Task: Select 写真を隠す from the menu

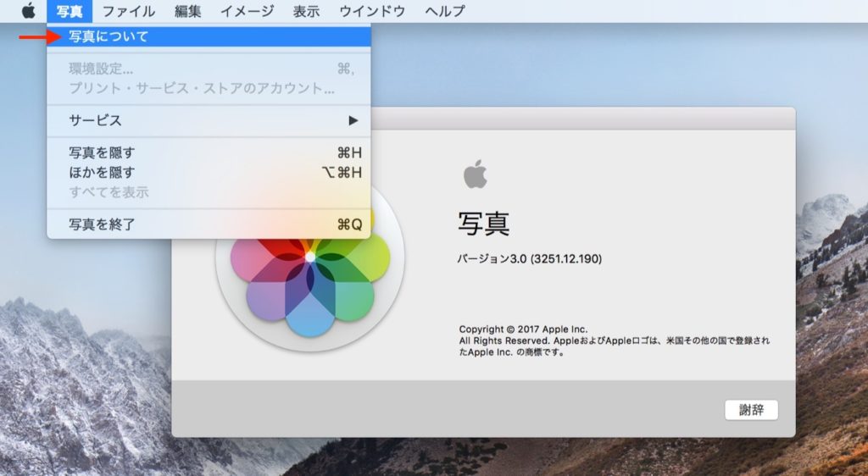Action: click(209, 152)
